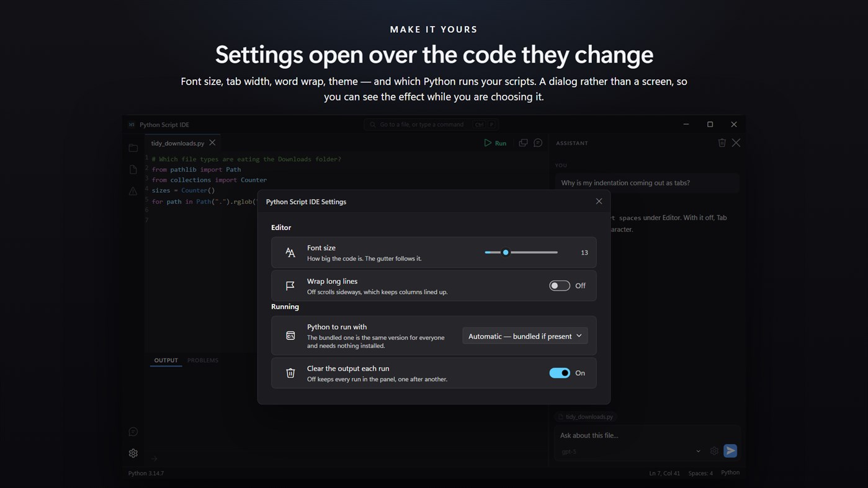The height and width of the screenshot is (488, 868).
Task: Adjust the Font size slider
Action: (521, 252)
